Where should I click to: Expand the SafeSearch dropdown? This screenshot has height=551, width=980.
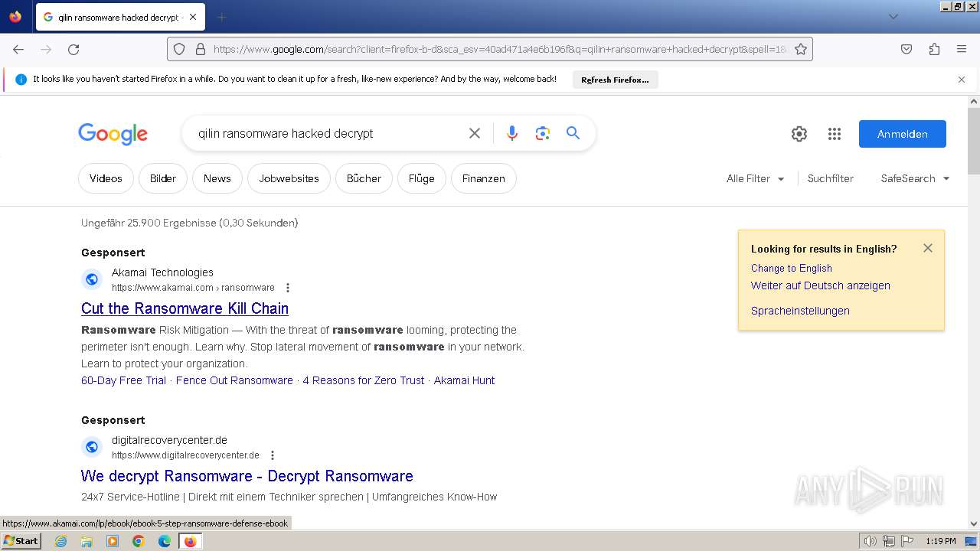(915, 178)
